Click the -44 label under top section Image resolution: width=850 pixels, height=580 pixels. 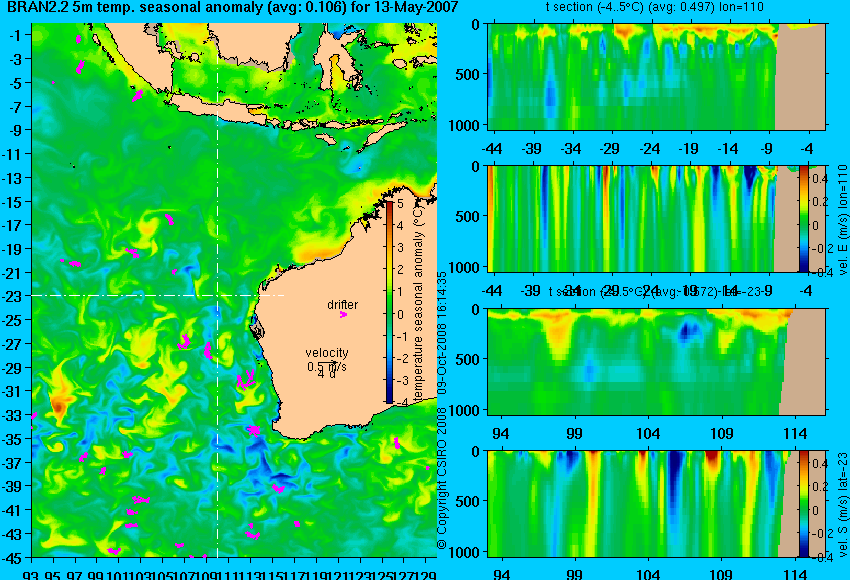(492, 148)
